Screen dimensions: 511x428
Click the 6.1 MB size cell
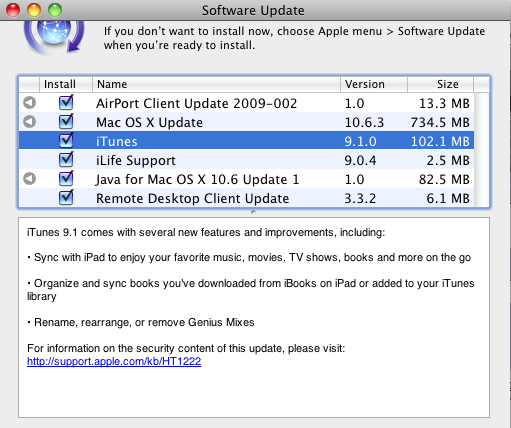point(448,198)
